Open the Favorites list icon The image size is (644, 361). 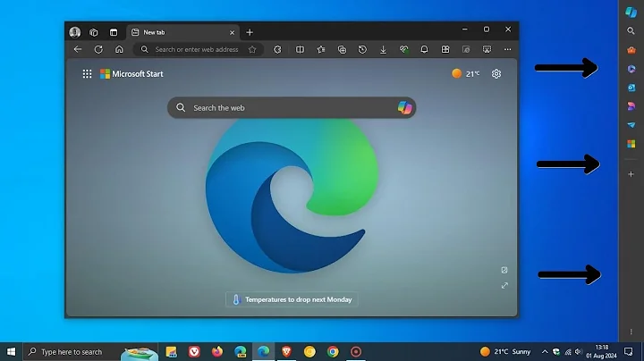click(321, 50)
